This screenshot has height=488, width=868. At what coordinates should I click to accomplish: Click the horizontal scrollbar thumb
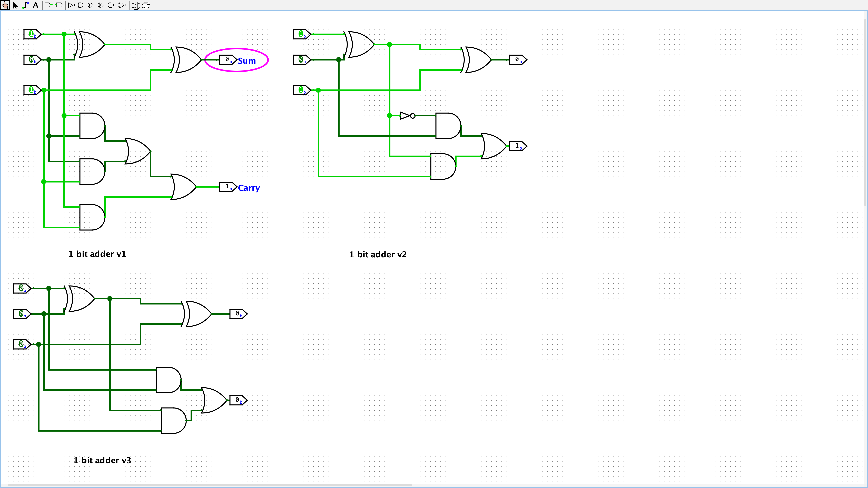pyautogui.click(x=210, y=485)
